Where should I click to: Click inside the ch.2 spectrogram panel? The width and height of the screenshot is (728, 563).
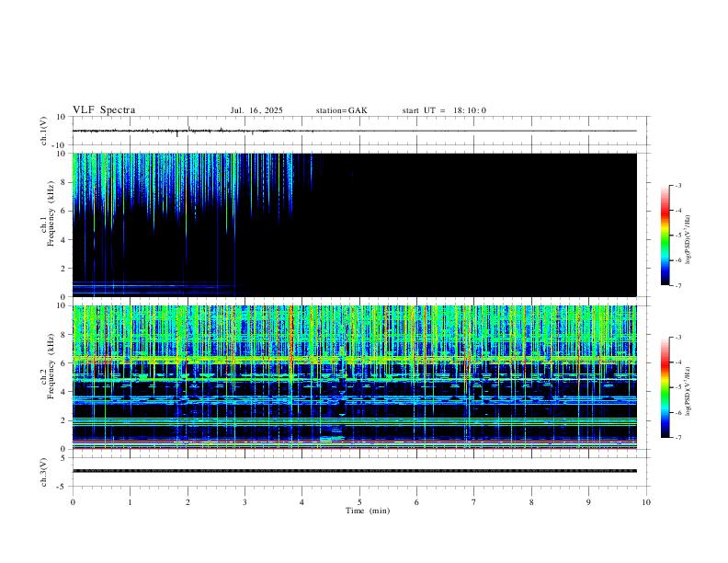354,377
